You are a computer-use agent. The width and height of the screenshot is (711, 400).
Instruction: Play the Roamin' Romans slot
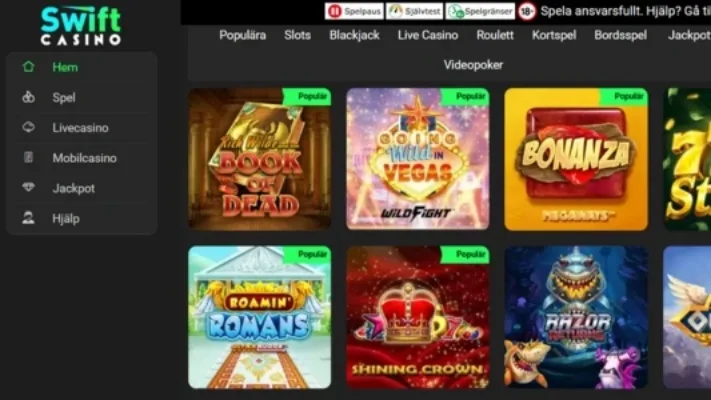[259, 317]
